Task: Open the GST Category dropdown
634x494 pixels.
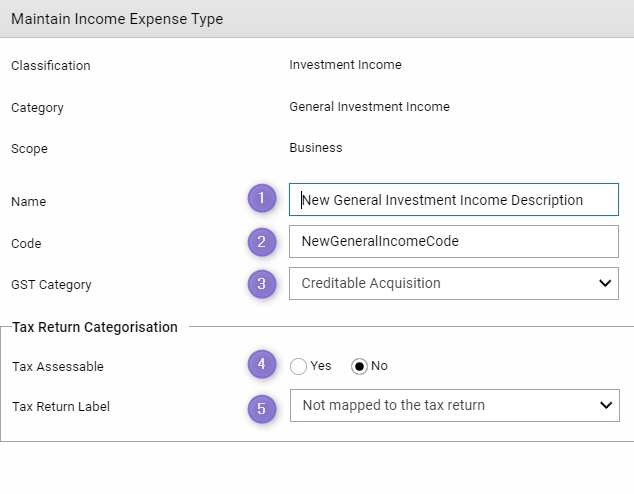Action: point(454,283)
